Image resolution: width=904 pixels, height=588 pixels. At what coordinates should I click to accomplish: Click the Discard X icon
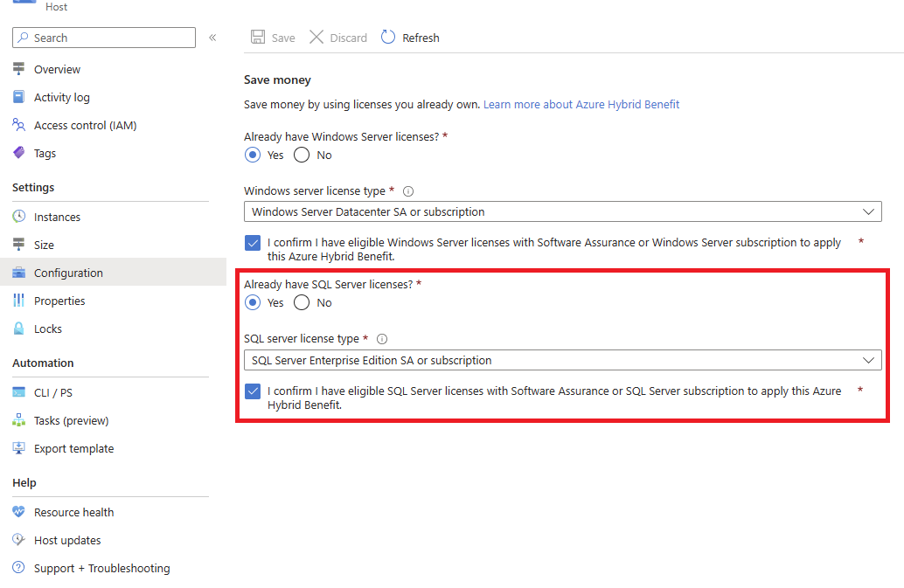(316, 38)
